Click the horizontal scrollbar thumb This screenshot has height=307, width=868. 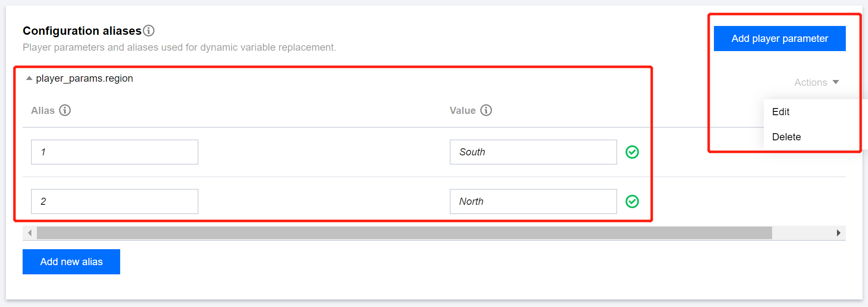404,233
